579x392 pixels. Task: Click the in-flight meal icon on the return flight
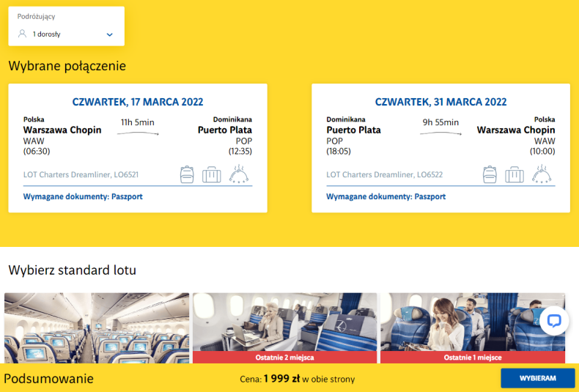pyautogui.click(x=542, y=174)
